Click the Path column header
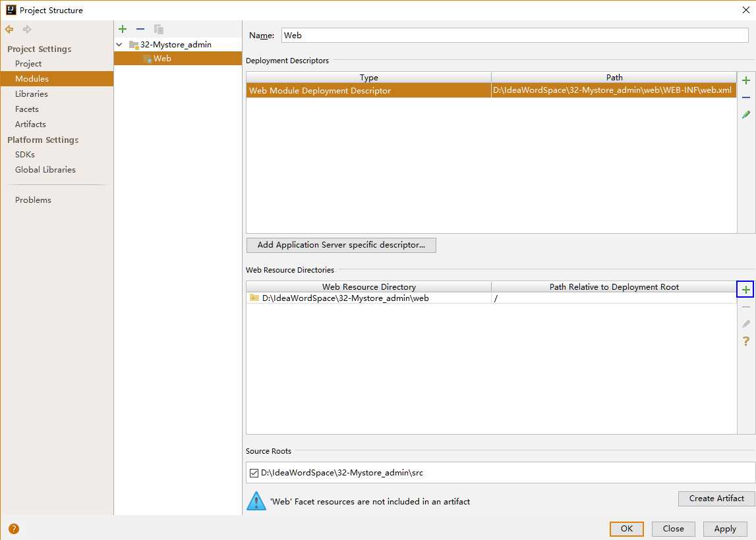This screenshot has width=756, height=540. (x=614, y=77)
